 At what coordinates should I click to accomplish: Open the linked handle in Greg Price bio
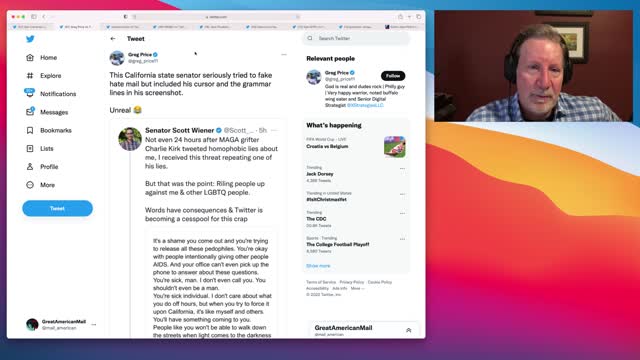[x=365, y=105]
